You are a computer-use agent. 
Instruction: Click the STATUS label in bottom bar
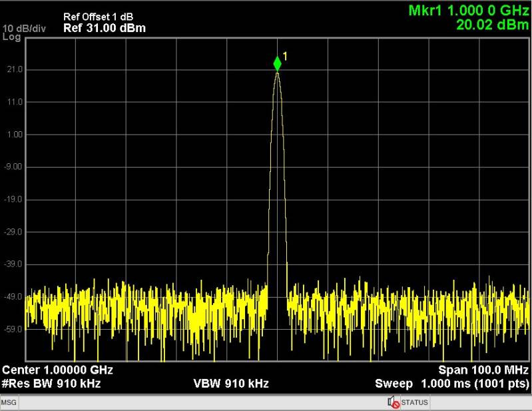(415, 403)
